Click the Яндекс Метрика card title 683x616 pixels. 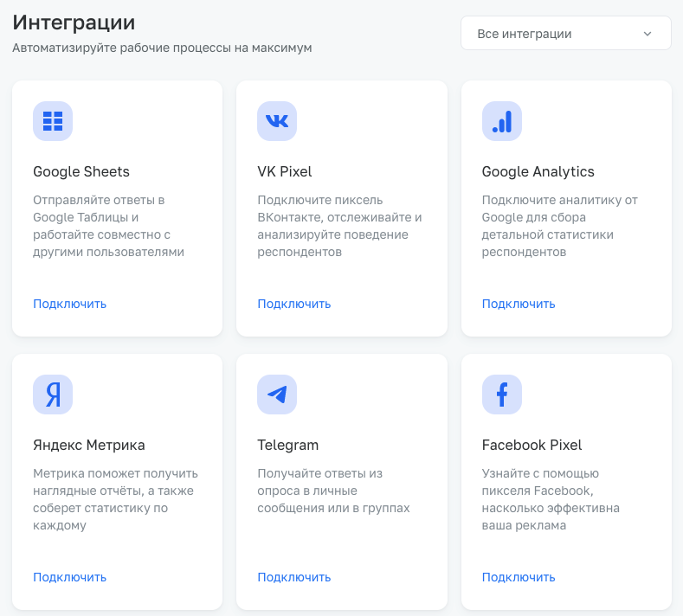(x=88, y=445)
